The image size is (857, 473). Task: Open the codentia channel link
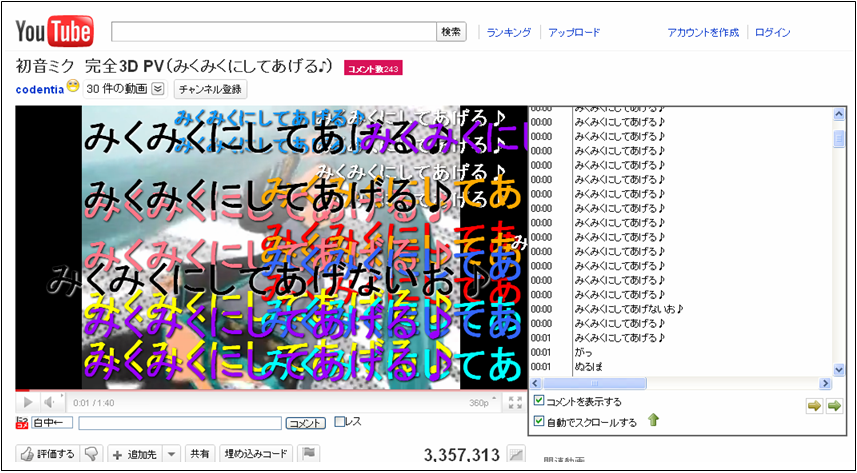click(40, 89)
